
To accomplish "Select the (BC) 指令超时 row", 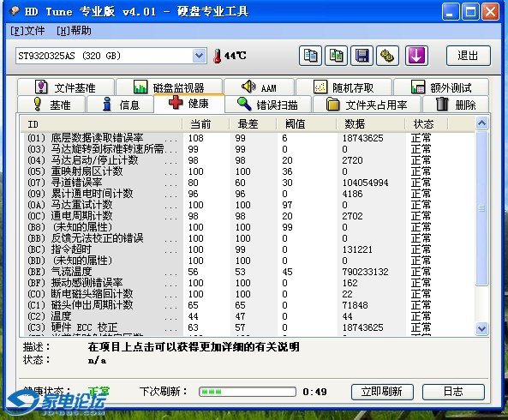I will (248, 249).
